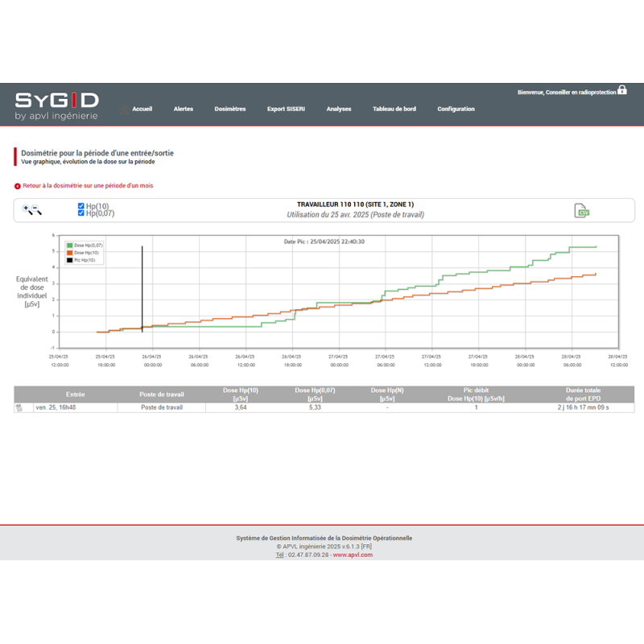Open the Export SISERI menu
Image resolution: width=644 pixels, height=644 pixels.
(x=286, y=109)
